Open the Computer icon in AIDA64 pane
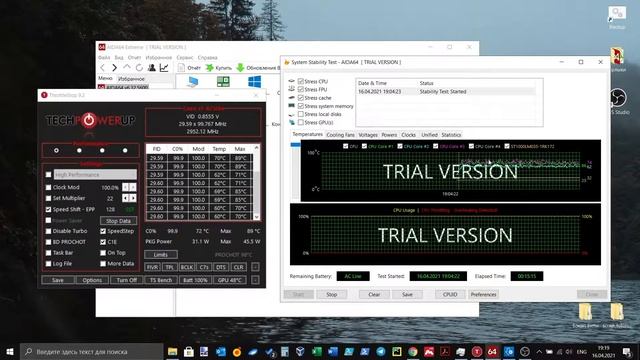This screenshot has width=640, height=360. [192, 82]
